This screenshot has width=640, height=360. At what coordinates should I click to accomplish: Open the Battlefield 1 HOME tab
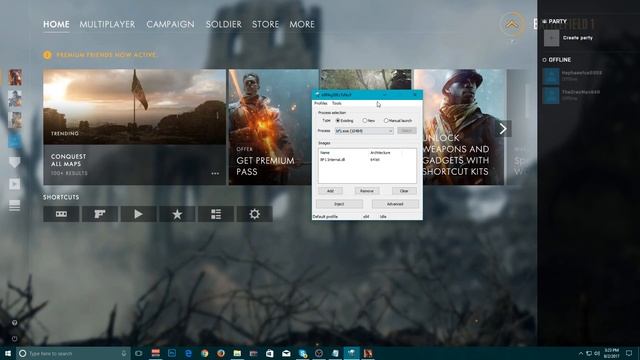[56, 24]
